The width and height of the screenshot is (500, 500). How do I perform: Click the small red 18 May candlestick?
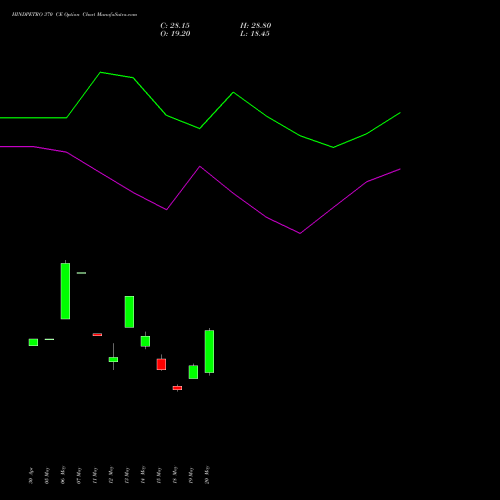(x=177, y=388)
